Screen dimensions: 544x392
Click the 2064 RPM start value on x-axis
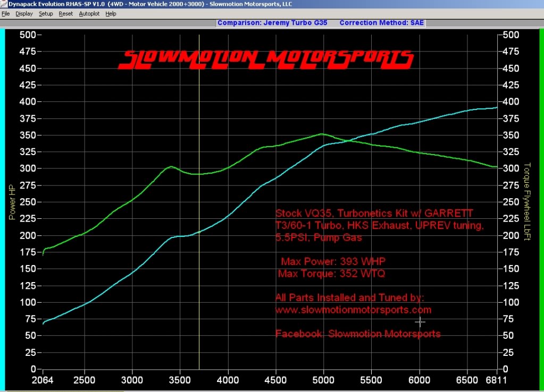click(43, 380)
